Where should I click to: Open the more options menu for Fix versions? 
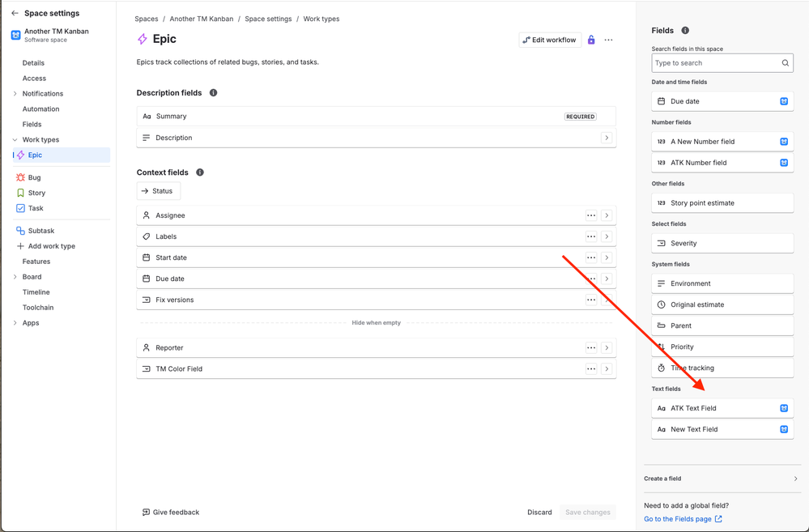(x=591, y=300)
